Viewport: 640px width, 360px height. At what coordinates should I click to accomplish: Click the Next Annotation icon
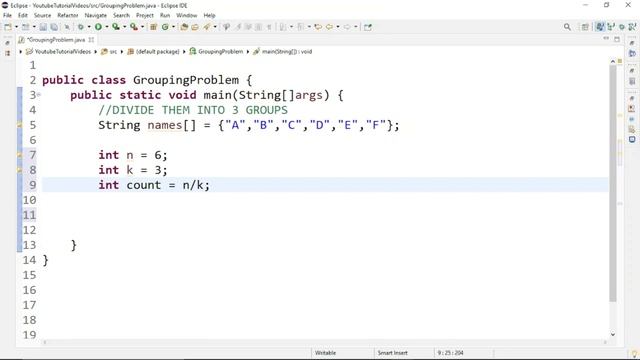point(283,27)
